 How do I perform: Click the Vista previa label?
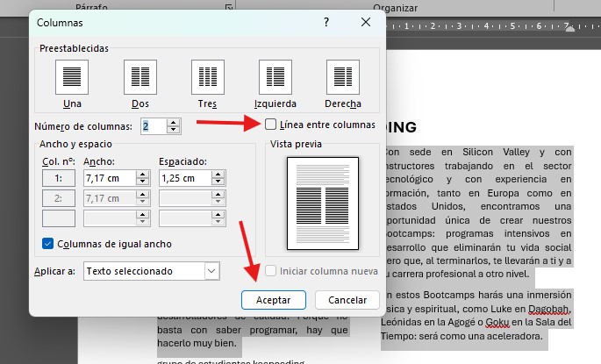[296, 144]
